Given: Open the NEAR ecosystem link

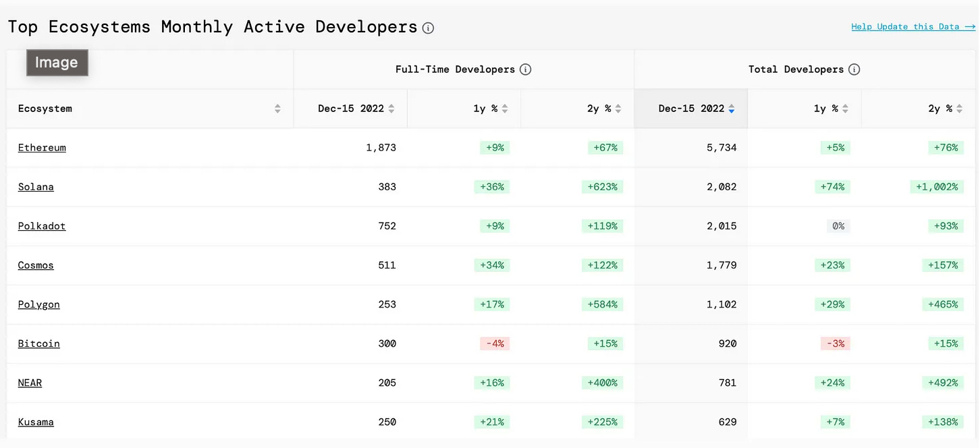Looking at the screenshot, I should click(x=30, y=383).
